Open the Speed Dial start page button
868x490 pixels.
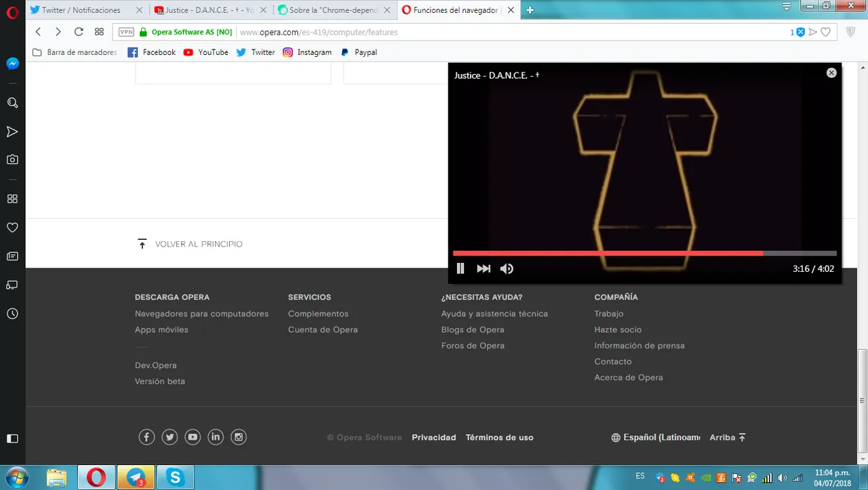[x=99, y=32]
